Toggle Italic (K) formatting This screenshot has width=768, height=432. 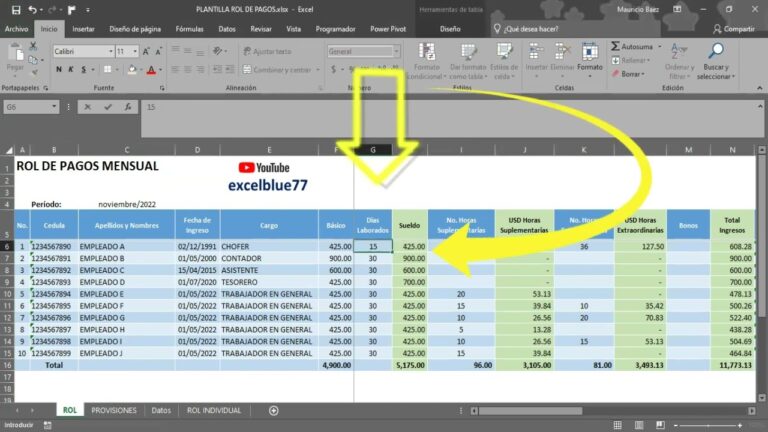71,70
